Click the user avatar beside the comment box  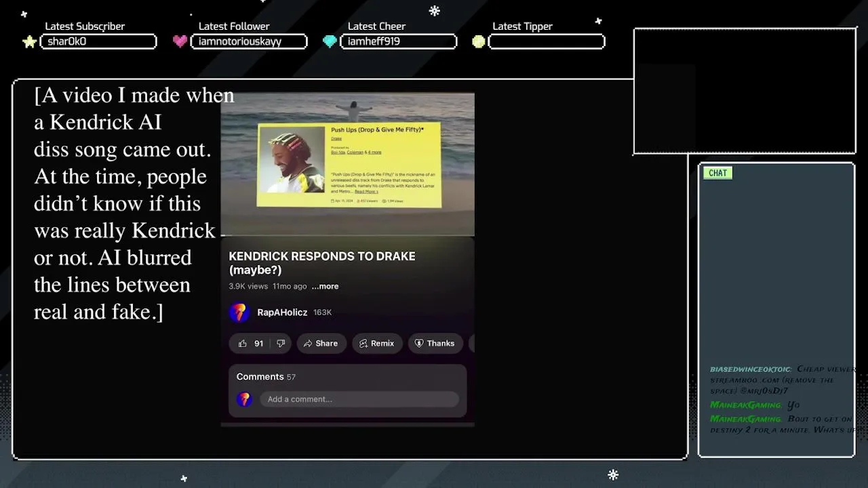pos(244,399)
